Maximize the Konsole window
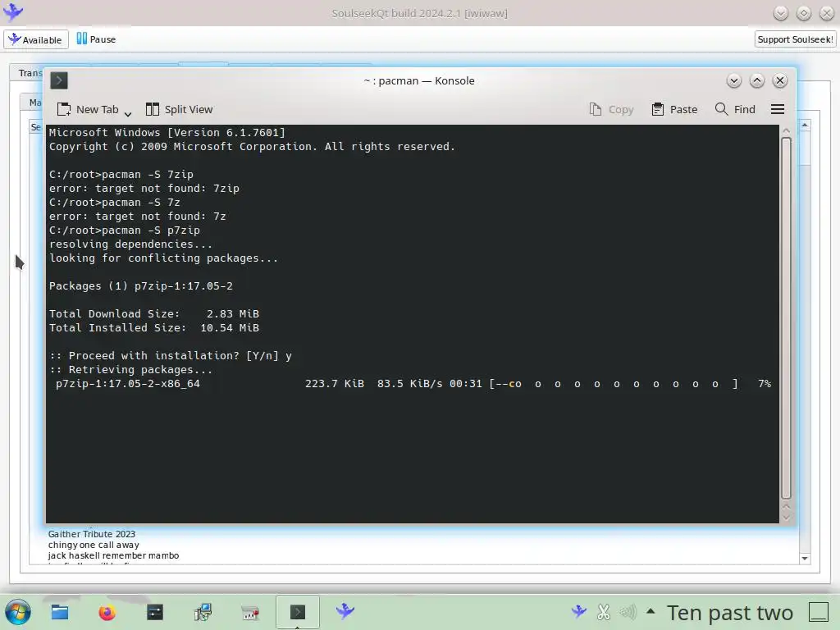Screen dimensions: 840x630 click(x=757, y=80)
